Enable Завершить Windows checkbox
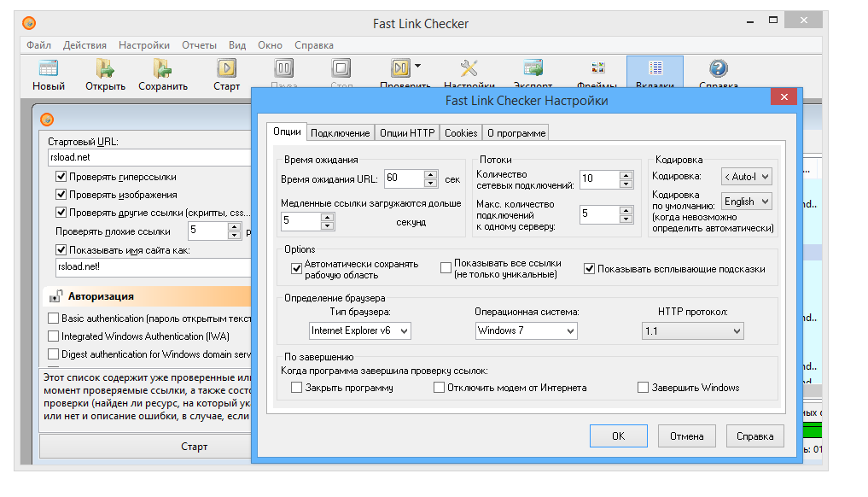The image size is (868, 497). pyautogui.click(x=643, y=388)
